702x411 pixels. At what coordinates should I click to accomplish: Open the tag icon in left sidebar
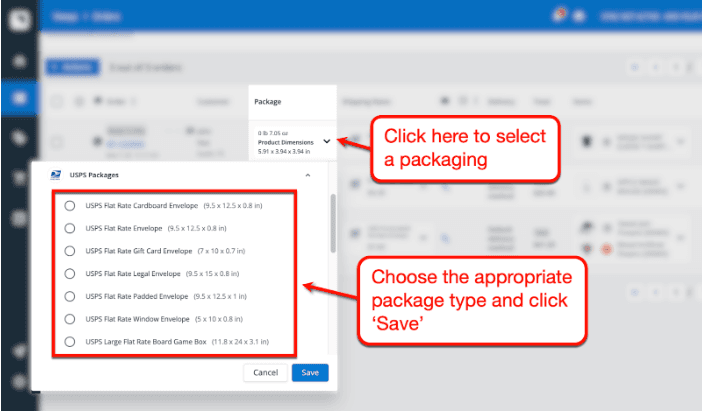[x=19, y=138]
